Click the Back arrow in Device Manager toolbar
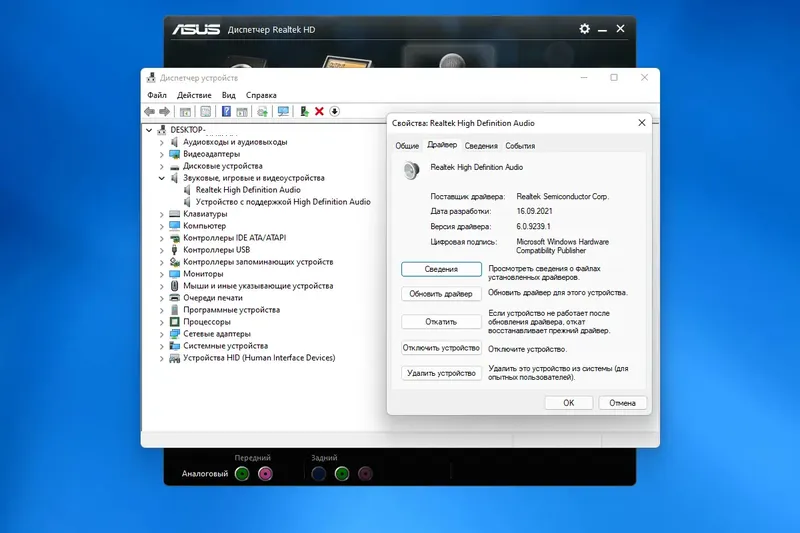 149,111
